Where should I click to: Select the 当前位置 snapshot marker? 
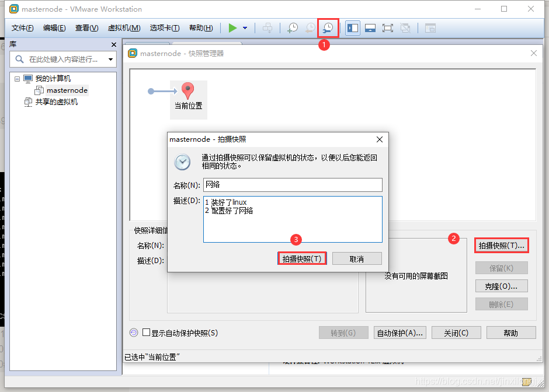pos(189,100)
